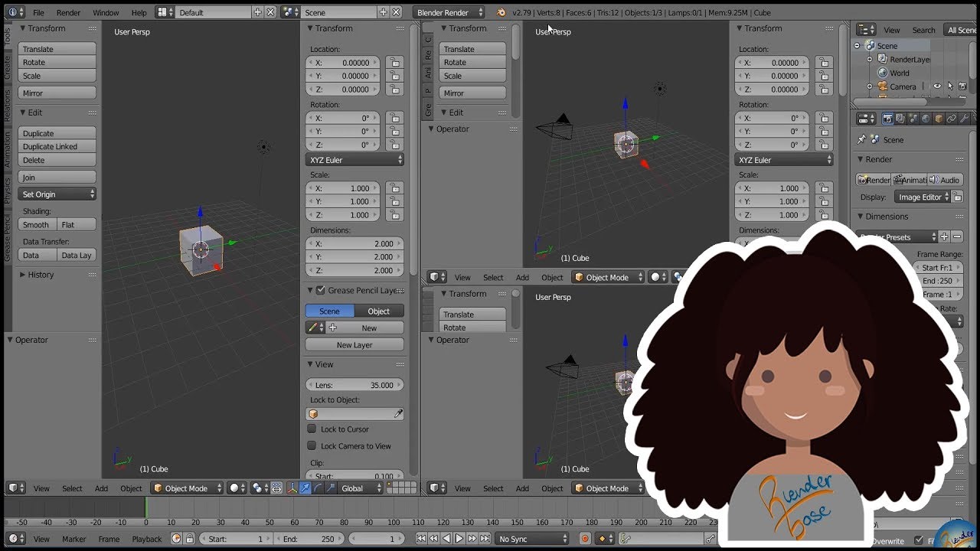Toggle the preview range clock icon
The width and height of the screenshot is (980, 551).
coord(176,539)
